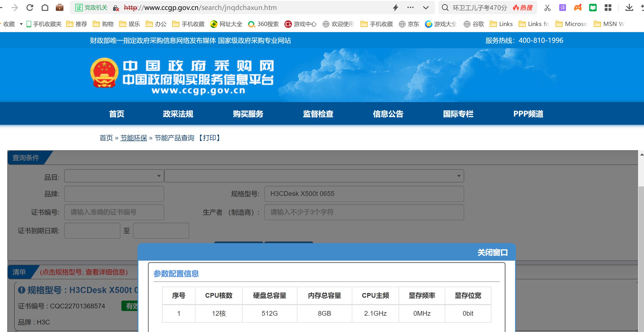Open the briefcase icon in toolbar
The width and height of the screenshot is (644, 332).
click(59, 8)
